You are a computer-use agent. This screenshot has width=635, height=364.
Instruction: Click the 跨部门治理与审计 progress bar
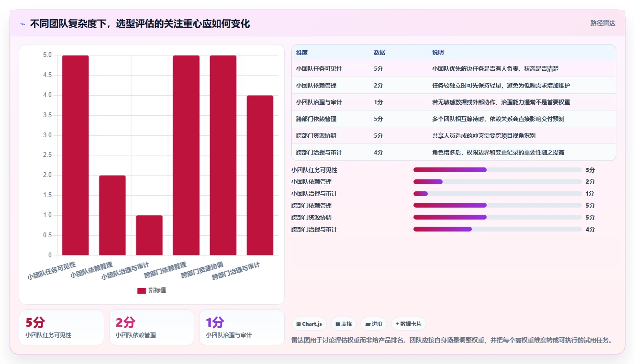(x=498, y=229)
